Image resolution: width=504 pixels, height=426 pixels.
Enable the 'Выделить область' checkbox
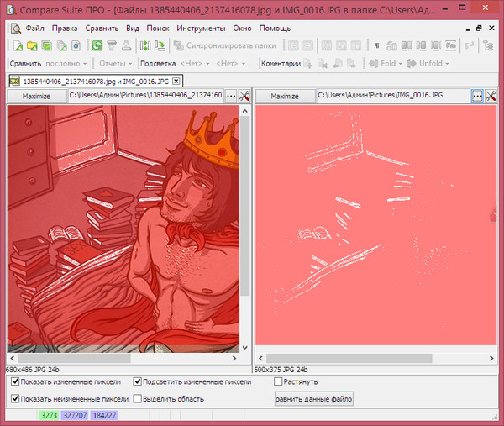pyautogui.click(x=138, y=399)
